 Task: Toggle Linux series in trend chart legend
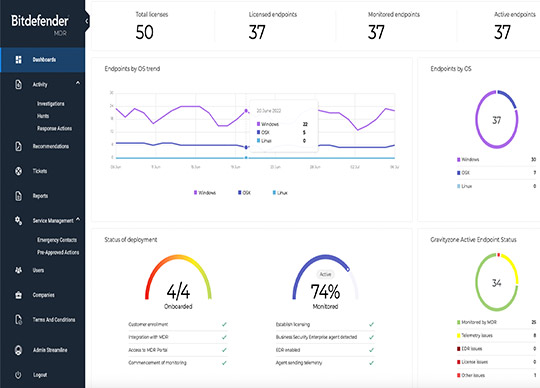pyautogui.click(x=280, y=192)
